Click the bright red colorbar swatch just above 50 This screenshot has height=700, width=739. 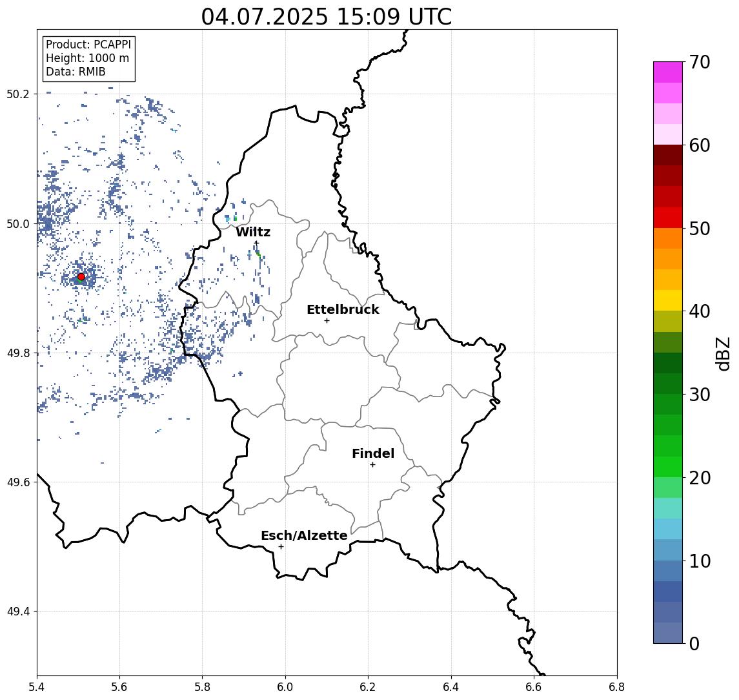pos(668,218)
